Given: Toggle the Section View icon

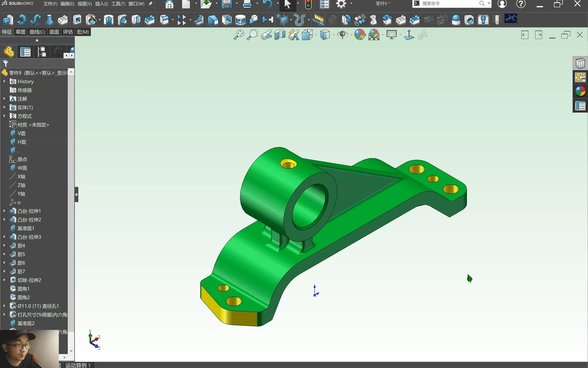Looking at the screenshot, I should [x=280, y=35].
